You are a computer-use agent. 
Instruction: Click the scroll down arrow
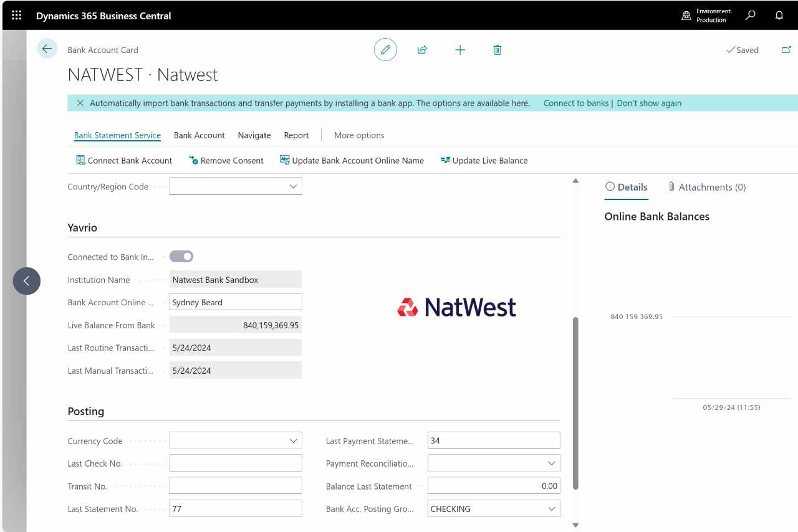(x=575, y=525)
